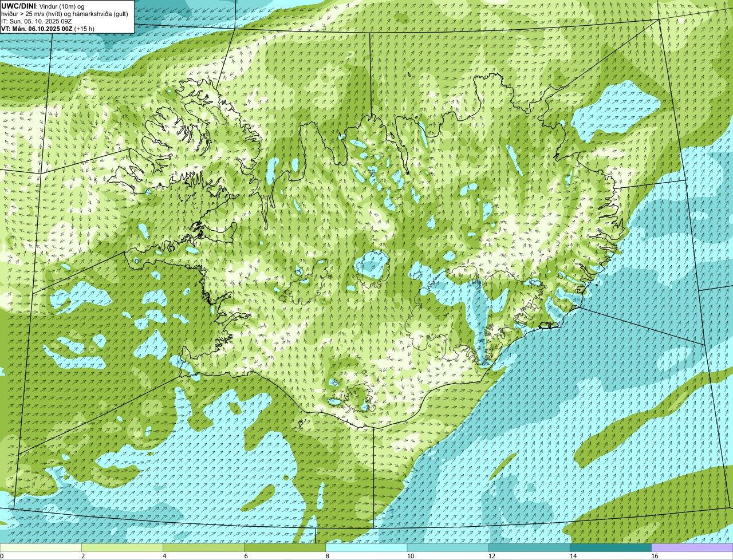Click the medium green 4–6 legend swatch

(x=203, y=548)
